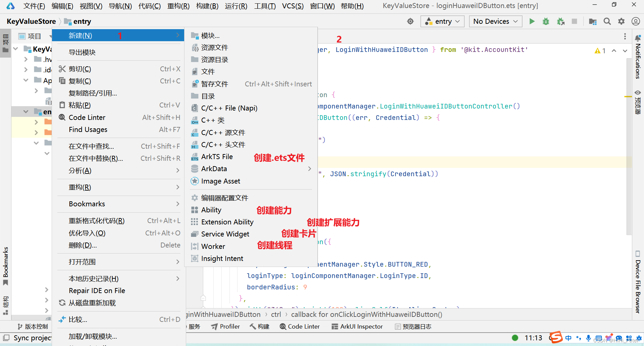The height and width of the screenshot is (346, 644).
Task: Click Find Usages in context menu
Action: (119, 130)
